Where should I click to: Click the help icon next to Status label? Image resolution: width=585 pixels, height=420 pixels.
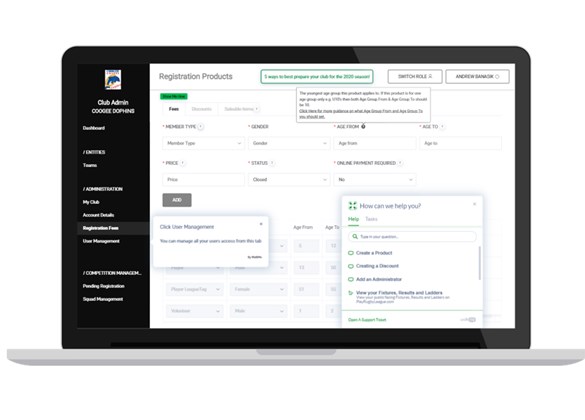point(272,163)
